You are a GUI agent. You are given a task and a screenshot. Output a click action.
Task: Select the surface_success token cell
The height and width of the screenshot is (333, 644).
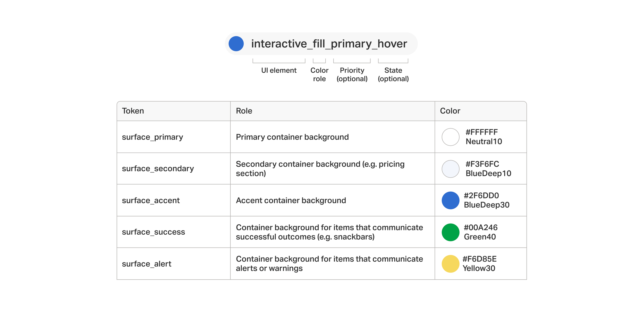coord(153,232)
